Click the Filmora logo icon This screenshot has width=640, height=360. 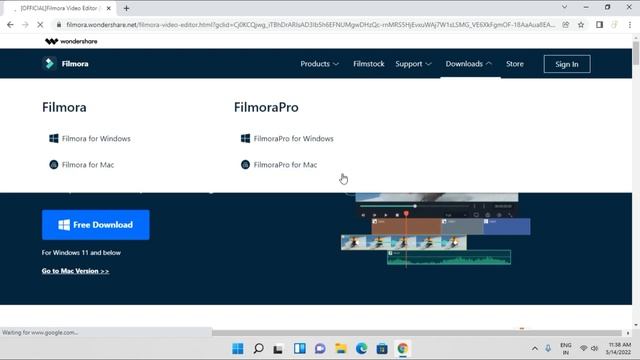pos(49,63)
